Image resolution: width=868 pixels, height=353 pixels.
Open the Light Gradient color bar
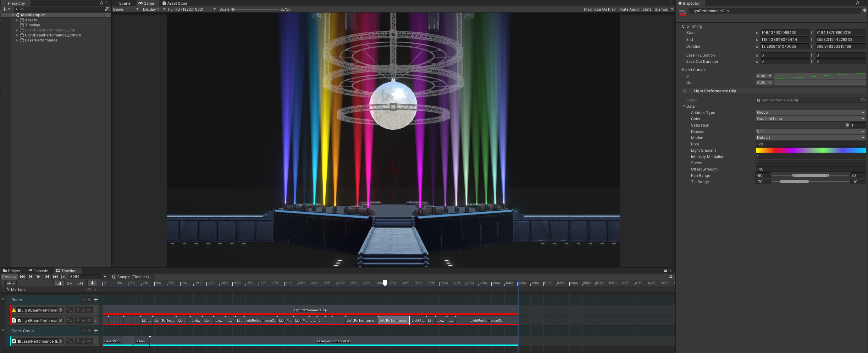click(810, 150)
